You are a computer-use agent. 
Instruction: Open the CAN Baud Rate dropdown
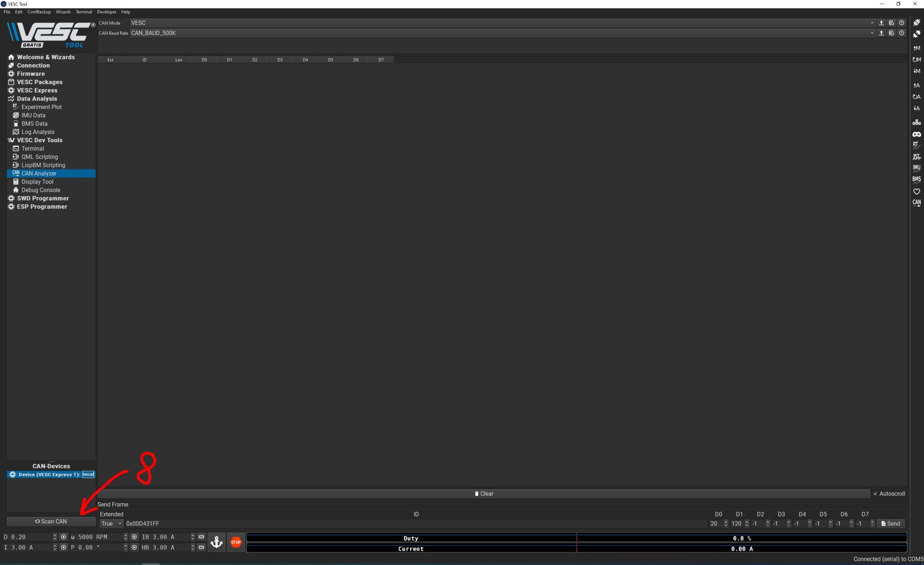(502, 33)
